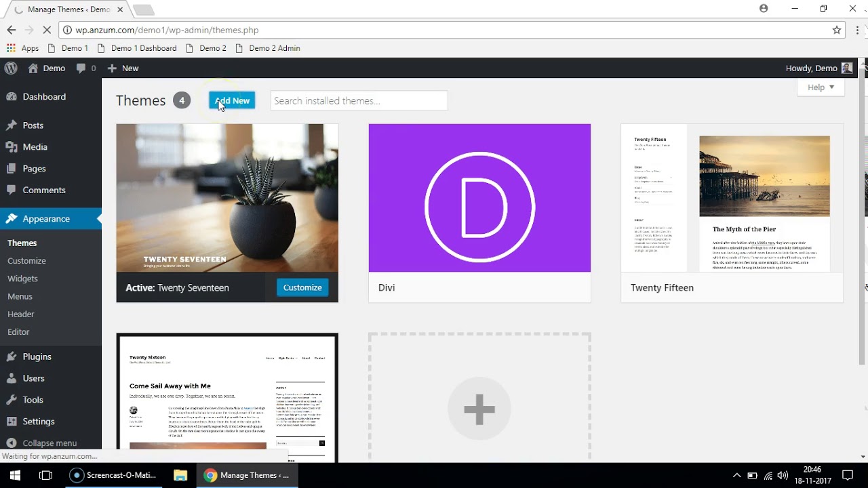Open a new browser tab
This screenshot has width=868, height=488.
[x=143, y=9]
